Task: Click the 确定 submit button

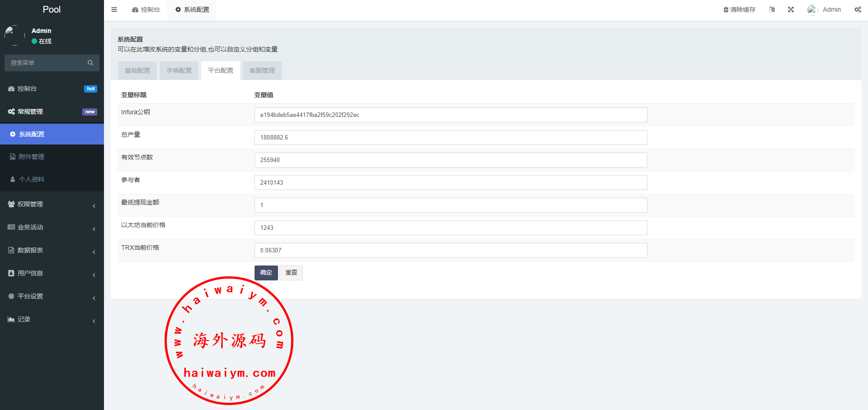Action: (266, 273)
